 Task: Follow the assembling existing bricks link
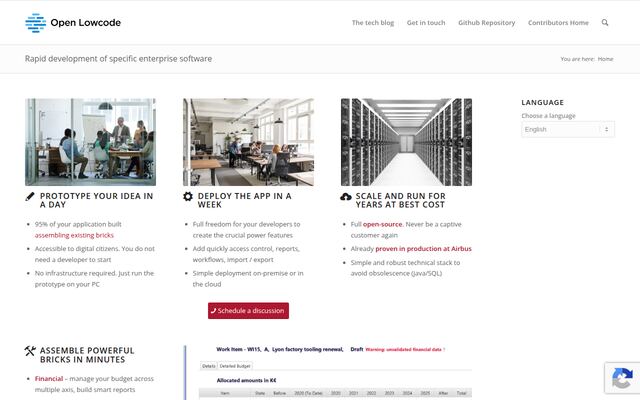coord(74,235)
